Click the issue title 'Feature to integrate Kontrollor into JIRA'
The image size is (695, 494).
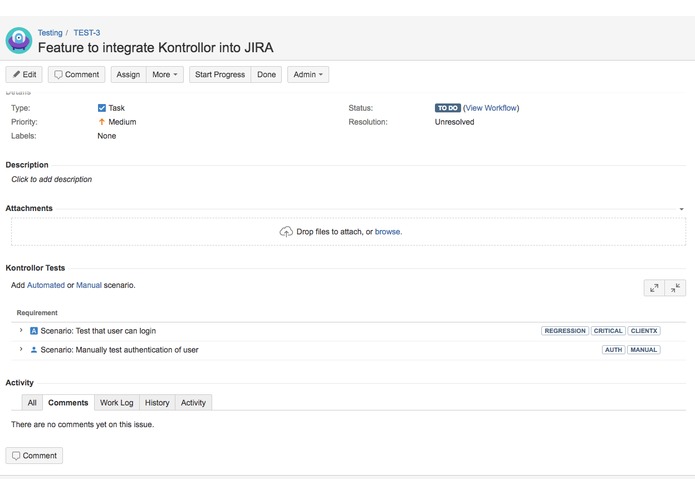click(x=156, y=48)
